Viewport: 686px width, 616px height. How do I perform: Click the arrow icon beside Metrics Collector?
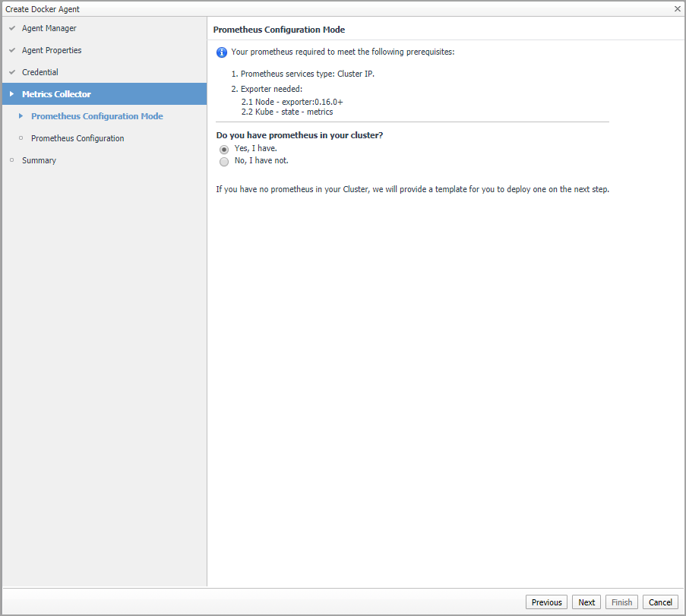[x=12, y=93]
